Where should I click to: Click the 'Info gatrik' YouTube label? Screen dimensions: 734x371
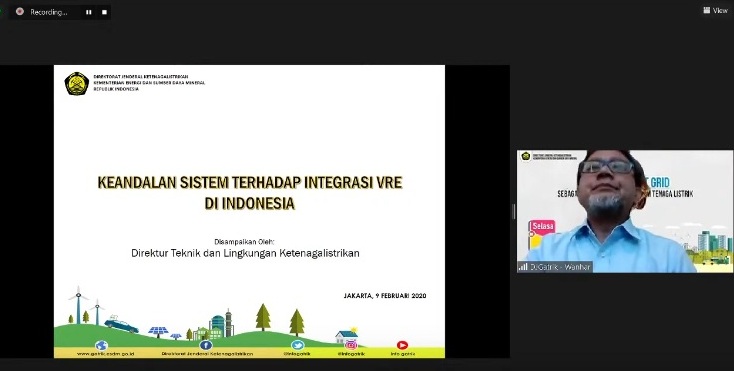click(x=403, y=354)
